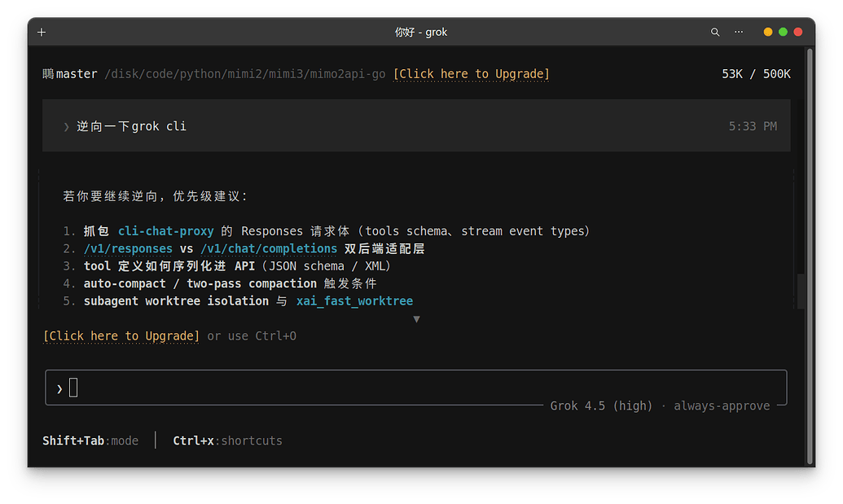Click the down arrow to see more output

click(x=416, y=319)
